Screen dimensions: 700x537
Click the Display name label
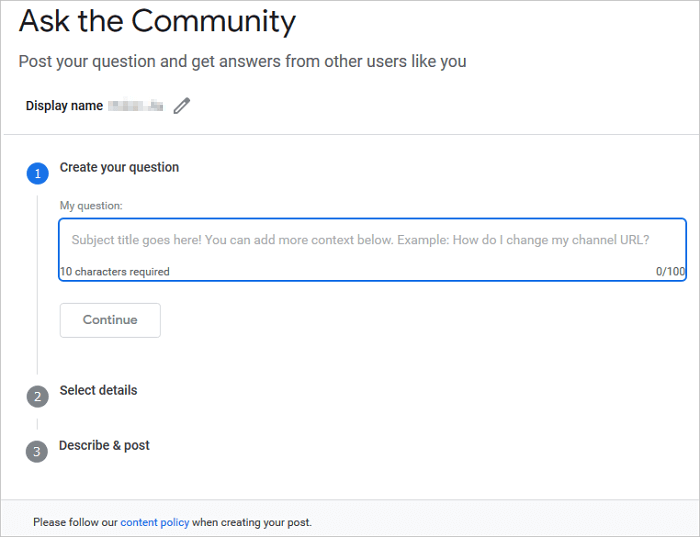pyautogui.click(x=64, y=106)
